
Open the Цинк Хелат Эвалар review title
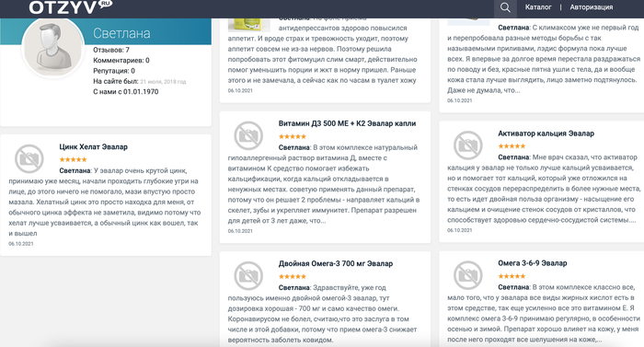coord(93,146)
